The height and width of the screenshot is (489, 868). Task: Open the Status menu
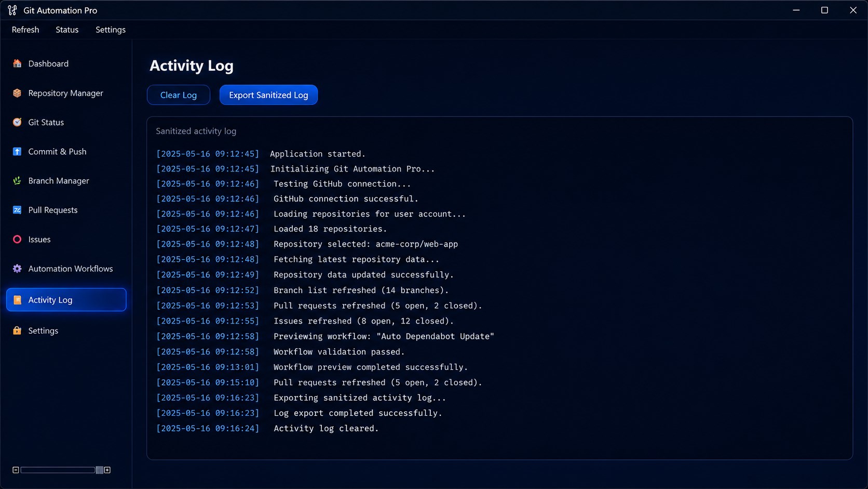67,30
